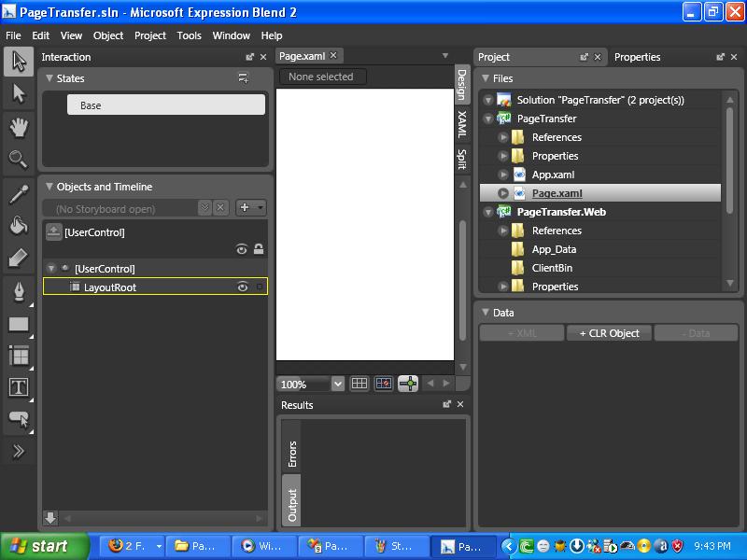Collapse the Data section
The image size is (747, 560).
[x=486, y=312]
